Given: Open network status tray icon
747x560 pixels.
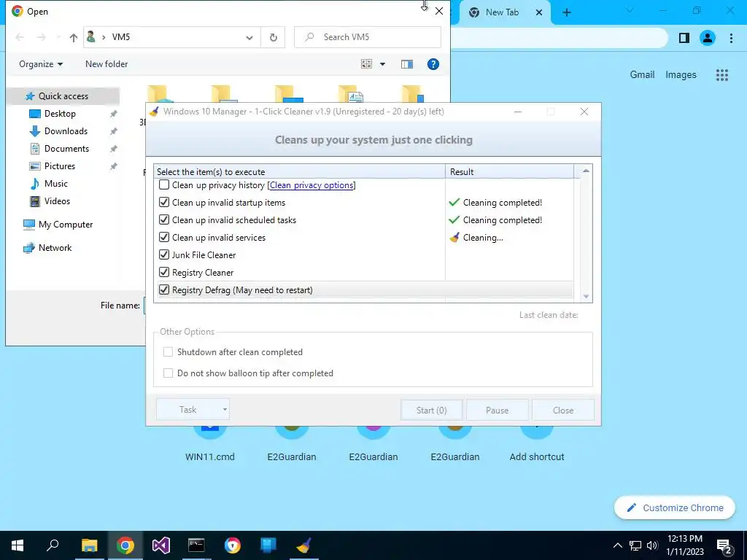Looking at the screenshot, I should [635, 545].
